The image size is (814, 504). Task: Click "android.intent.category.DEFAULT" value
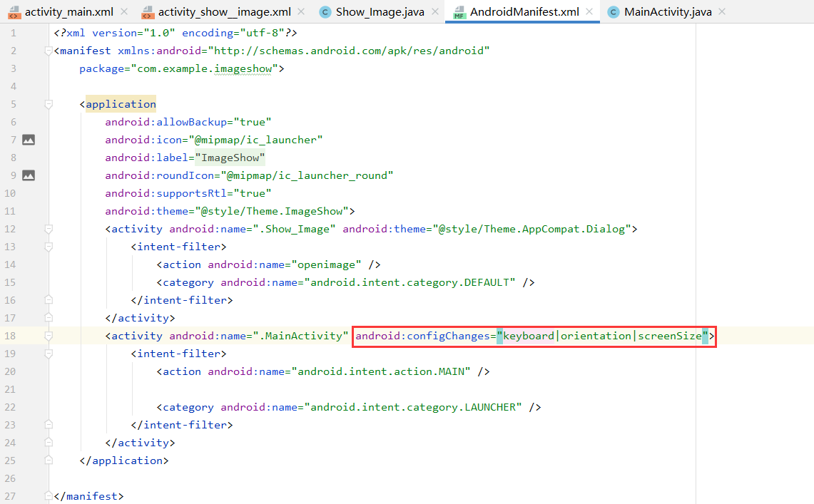point(409,282)
